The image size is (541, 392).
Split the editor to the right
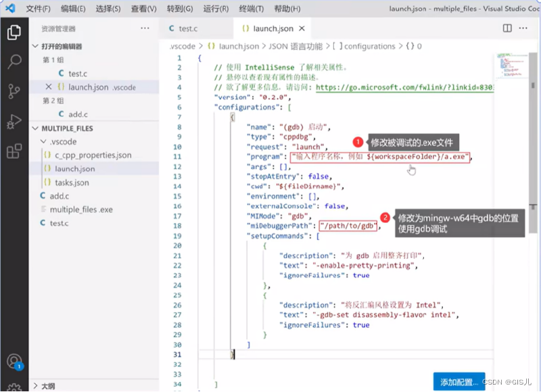click(x=507, y=28)
